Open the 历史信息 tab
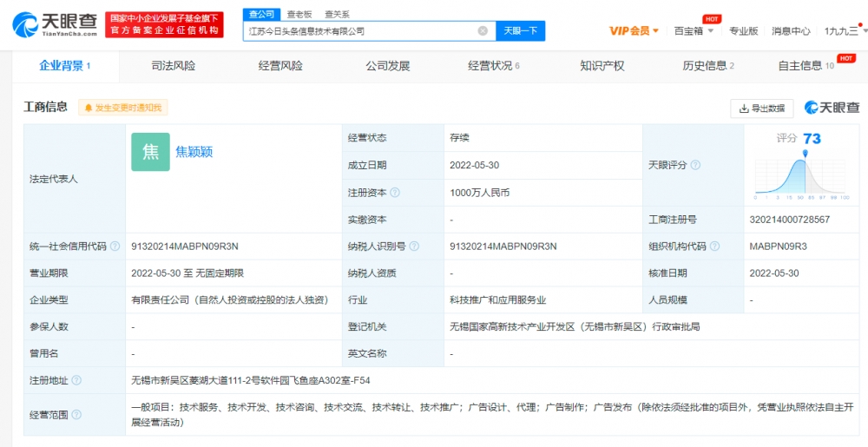 pos(708,66)
